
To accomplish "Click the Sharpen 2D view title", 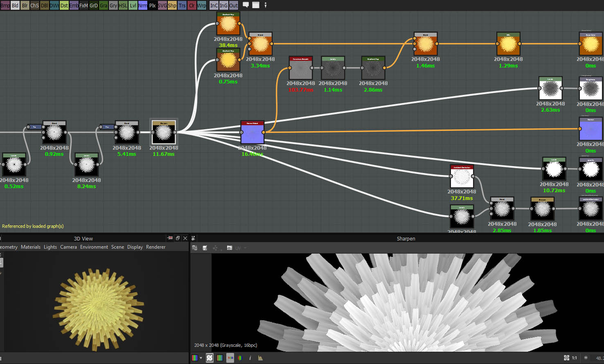I will pyautogui.click(x=406, y=239).
